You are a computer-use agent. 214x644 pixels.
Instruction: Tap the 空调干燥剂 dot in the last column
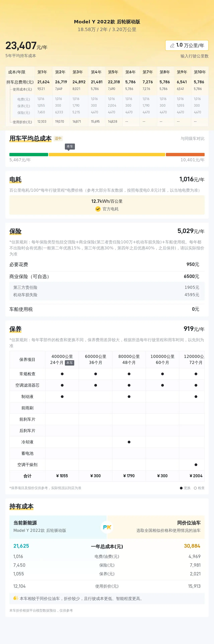tap(196, 465)
